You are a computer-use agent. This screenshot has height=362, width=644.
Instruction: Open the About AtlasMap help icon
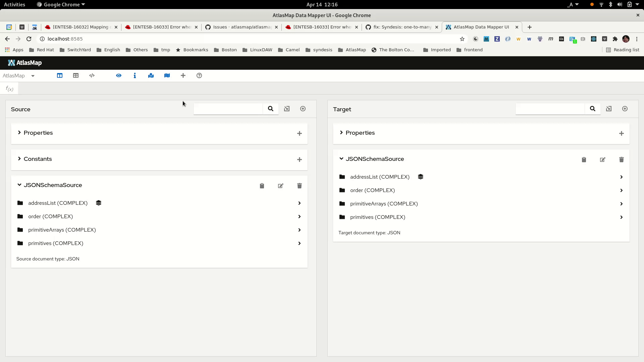pyautogui.click(x=199, y=76)
